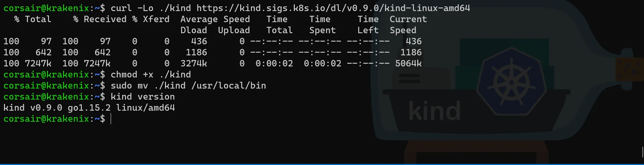Click the Average Speed header text
644x165 pixels.
coord(215,19)
